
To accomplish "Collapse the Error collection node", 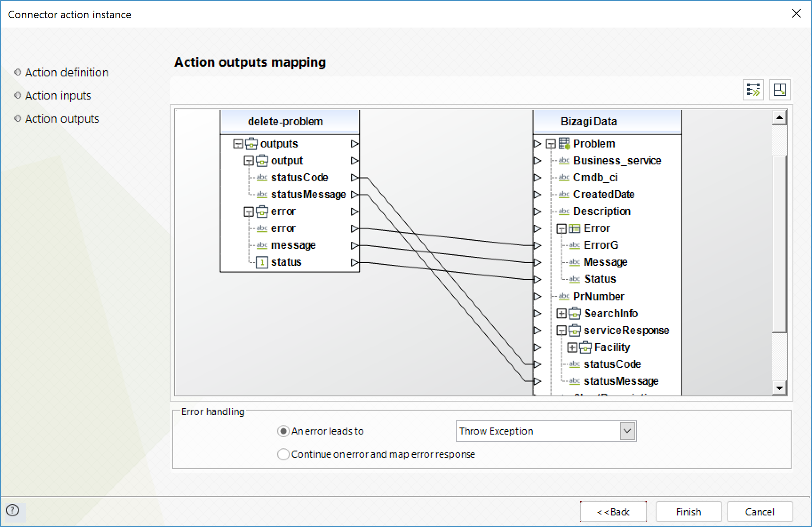I will (x=561, y=228).
